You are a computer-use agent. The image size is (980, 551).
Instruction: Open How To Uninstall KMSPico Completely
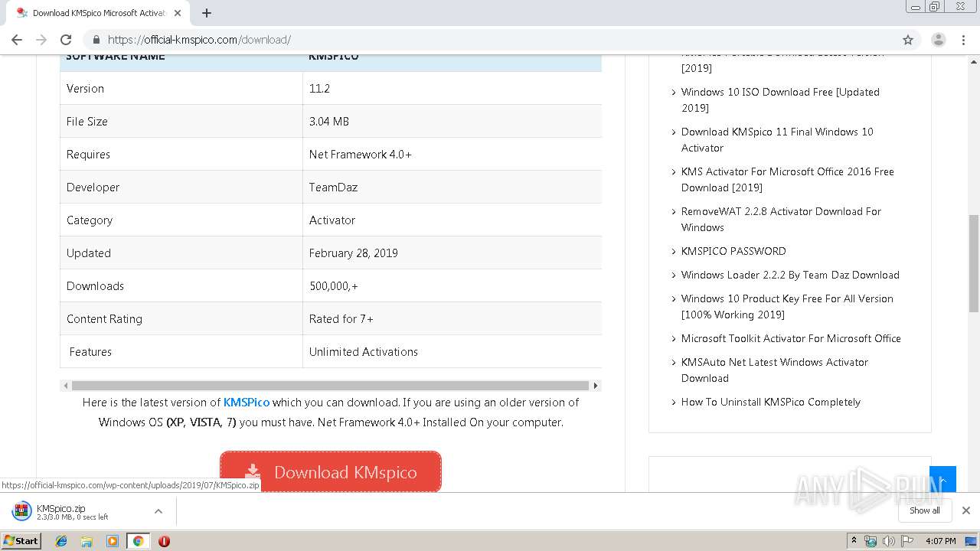(x=771, y=402)
